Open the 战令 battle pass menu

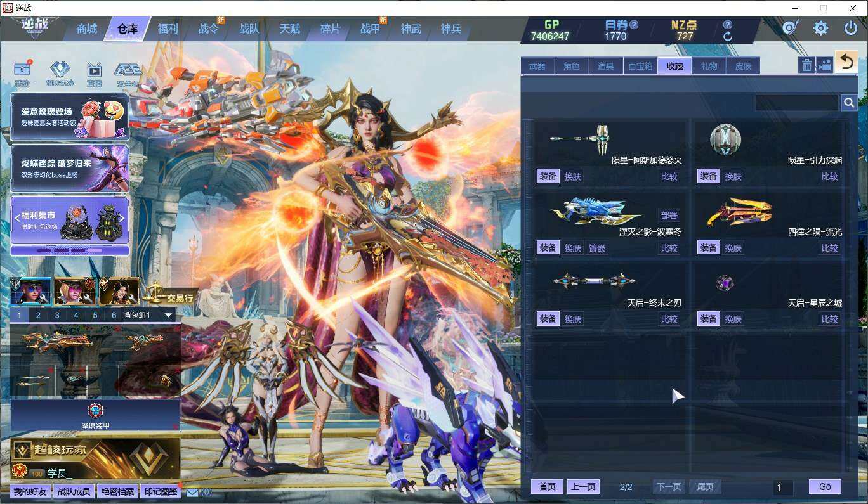(209, 29)
